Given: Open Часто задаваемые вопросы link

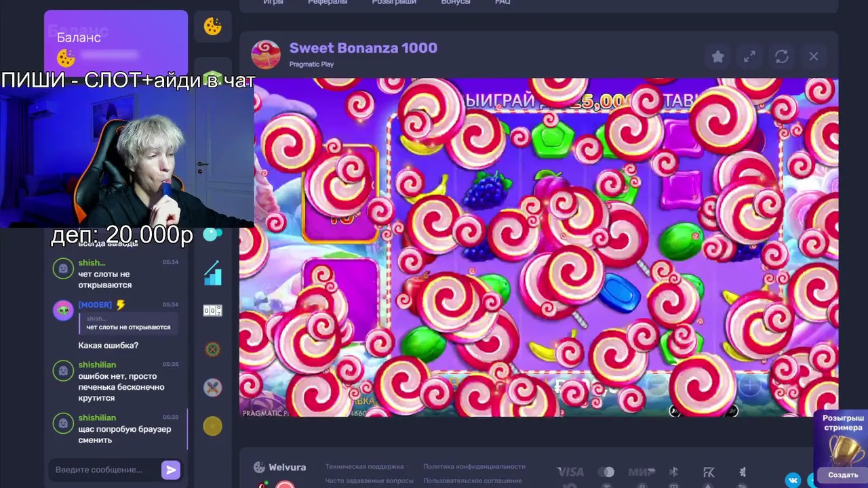Looking at the screenshot, I should pyautogui.click(x=369, y=481).
